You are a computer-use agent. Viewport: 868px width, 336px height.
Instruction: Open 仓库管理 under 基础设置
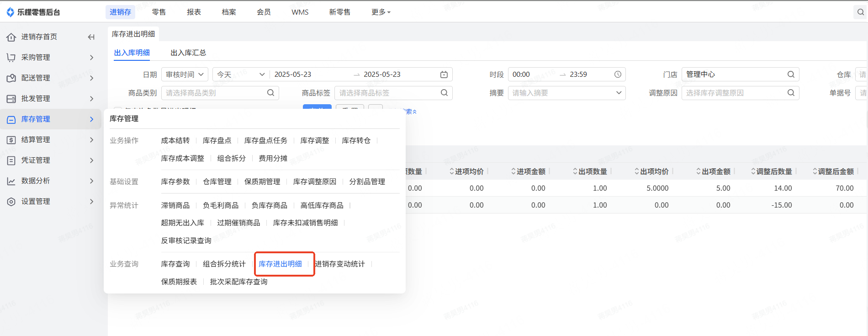point(217,182)
